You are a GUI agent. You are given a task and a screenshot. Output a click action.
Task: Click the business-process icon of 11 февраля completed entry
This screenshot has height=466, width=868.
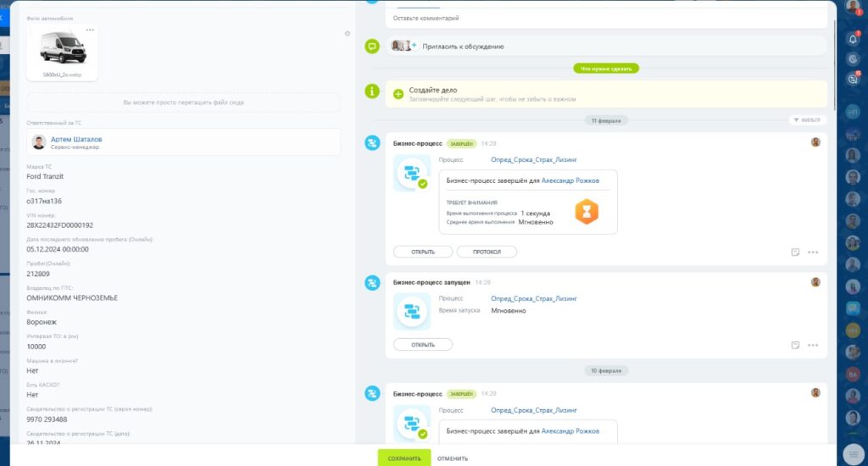pyautogui.click(x=372, y=143)
